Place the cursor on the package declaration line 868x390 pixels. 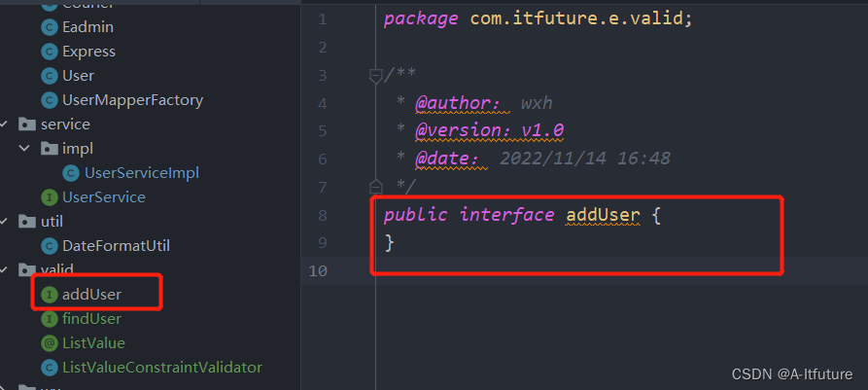click(x=538, y=19)
